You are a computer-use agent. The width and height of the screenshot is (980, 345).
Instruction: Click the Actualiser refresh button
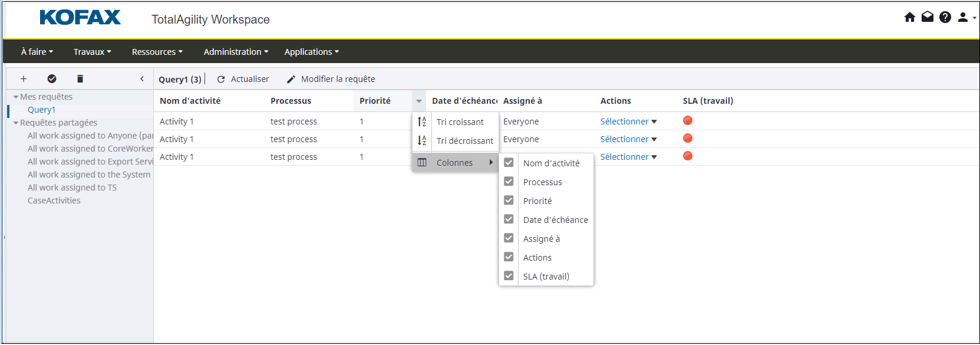tap(243, 79)
